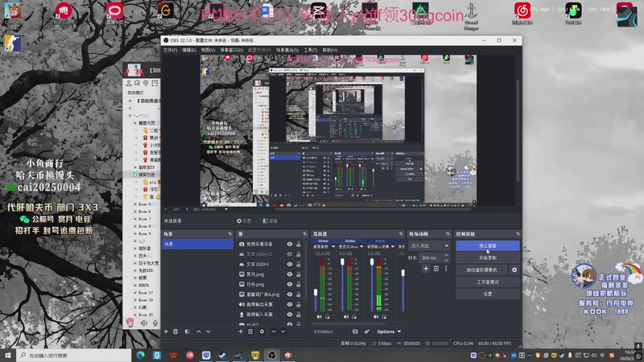This screenshot has width=644, height=362.
Task: Hide the 直播间广告6.png source
Action: click(290, 294)
